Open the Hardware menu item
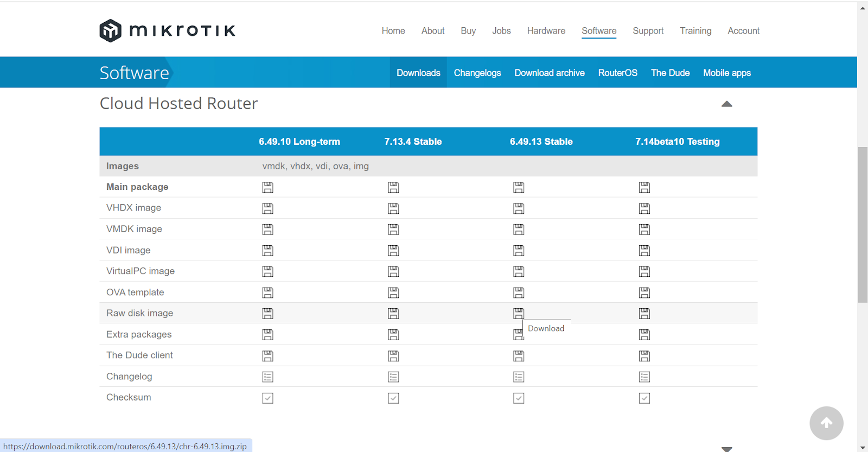The width and height of the screenshot is (868, 452). [x=546, y=31]
